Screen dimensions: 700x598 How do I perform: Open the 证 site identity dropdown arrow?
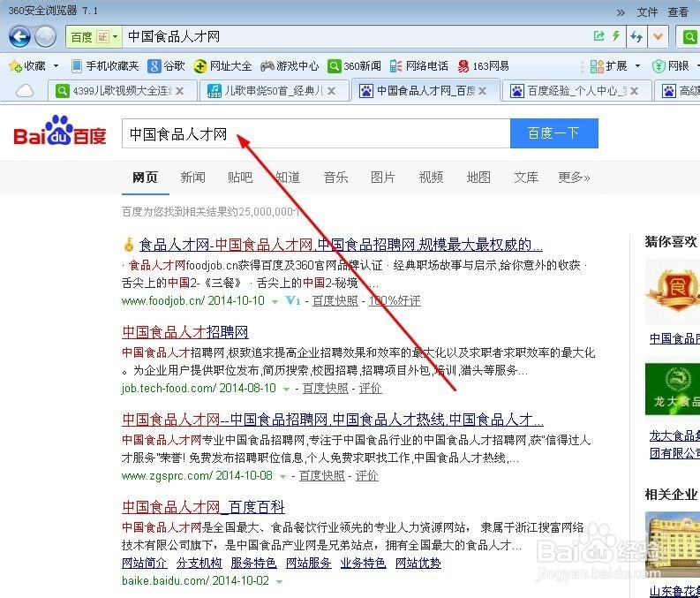click(x=115, y=36)
